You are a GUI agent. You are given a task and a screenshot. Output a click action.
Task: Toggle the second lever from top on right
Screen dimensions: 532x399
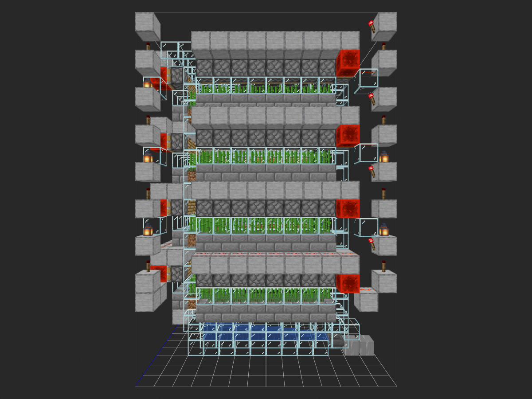coord(372,99)
